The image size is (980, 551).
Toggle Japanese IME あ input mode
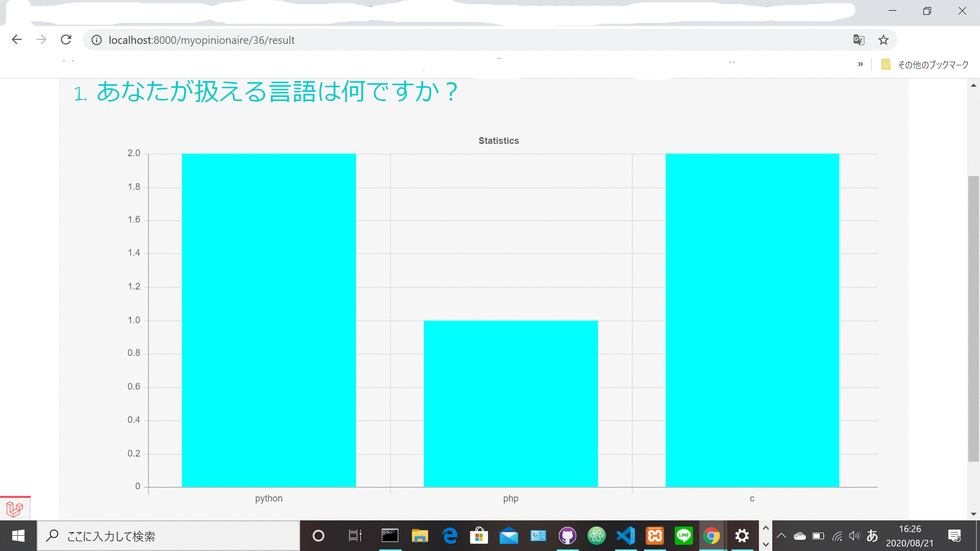pyautogui.click(x=872, y=536)
